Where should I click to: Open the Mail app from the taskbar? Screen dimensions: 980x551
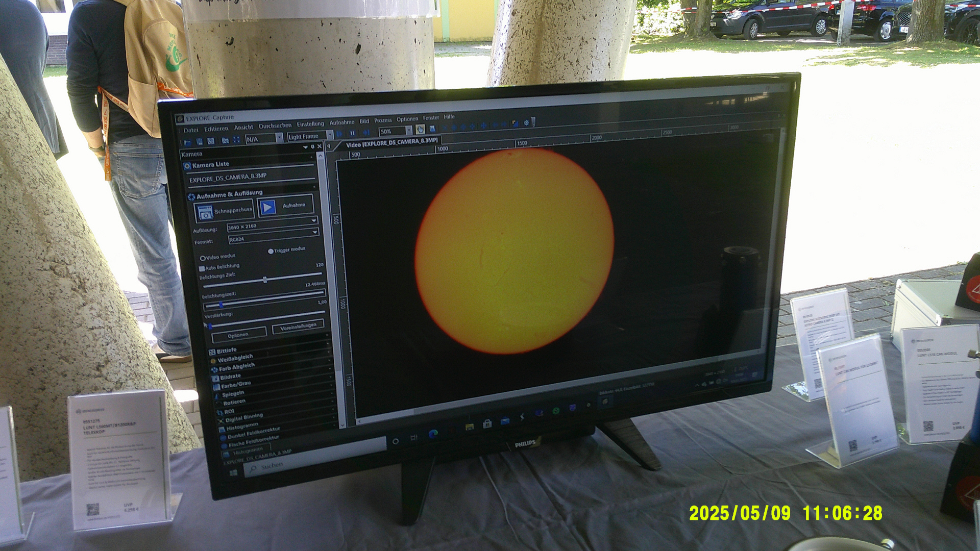pyautogui.click(x=505, y=421)
